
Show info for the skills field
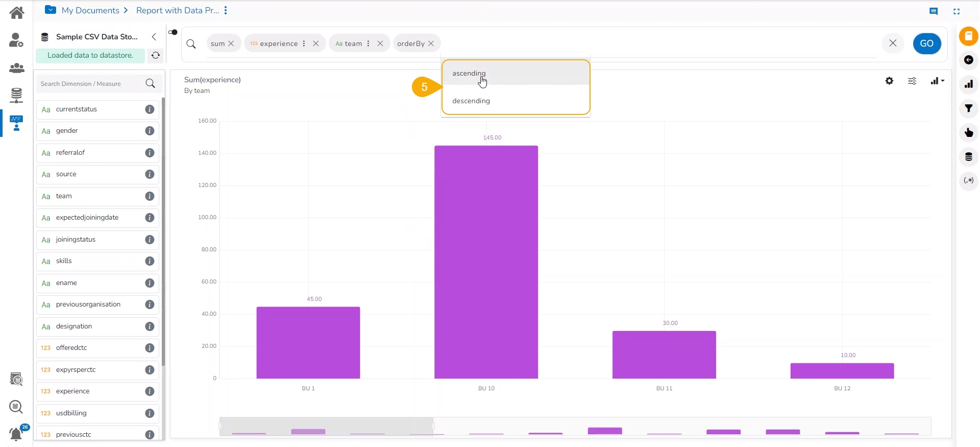150,261
